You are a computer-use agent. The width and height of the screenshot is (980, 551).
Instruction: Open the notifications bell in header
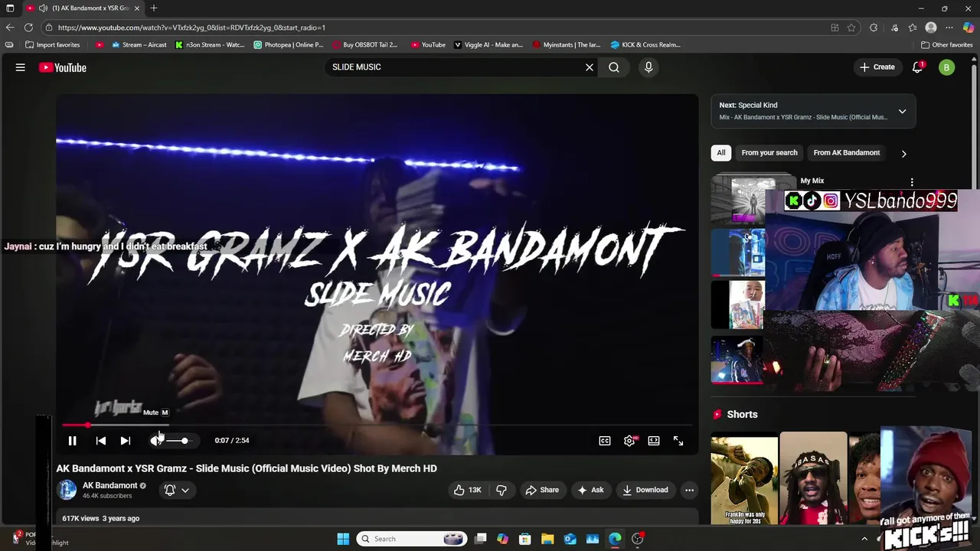(x=917, y=67)
